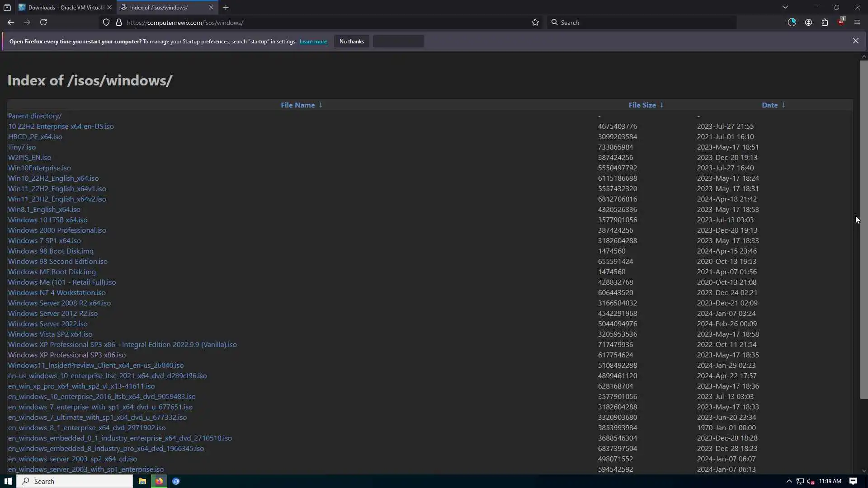Dismiss the startup notification bar
The height and width of the screenshot is (488, 868).
(855, 41)
